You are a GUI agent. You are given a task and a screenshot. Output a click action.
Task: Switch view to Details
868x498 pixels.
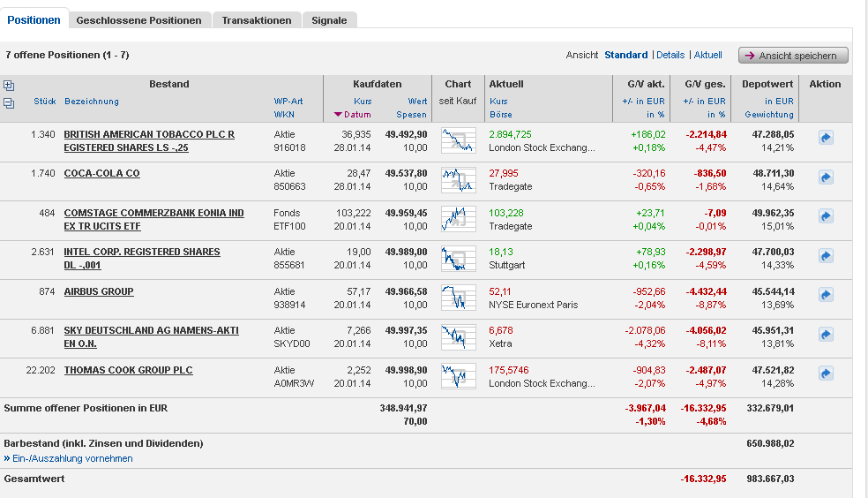tap(670, 55)
